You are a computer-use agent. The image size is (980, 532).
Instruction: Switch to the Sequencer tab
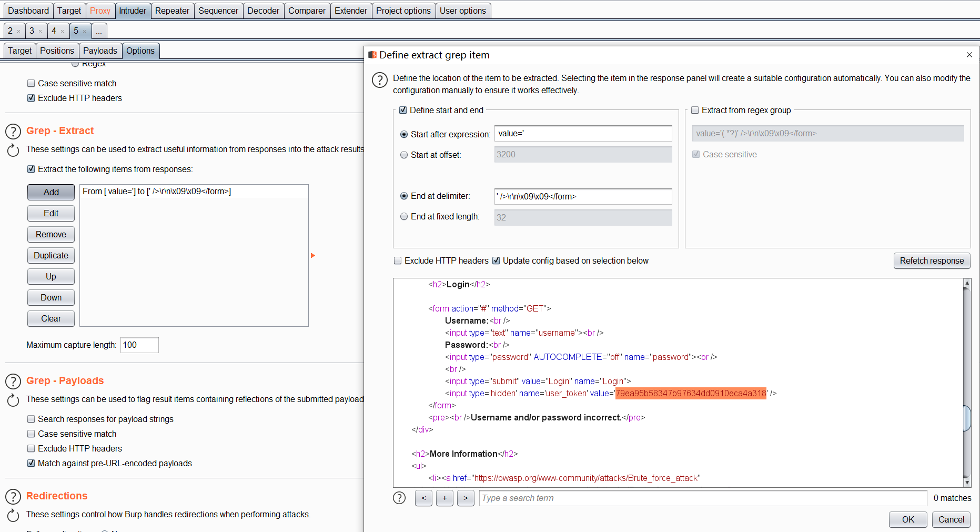point(218,11)
